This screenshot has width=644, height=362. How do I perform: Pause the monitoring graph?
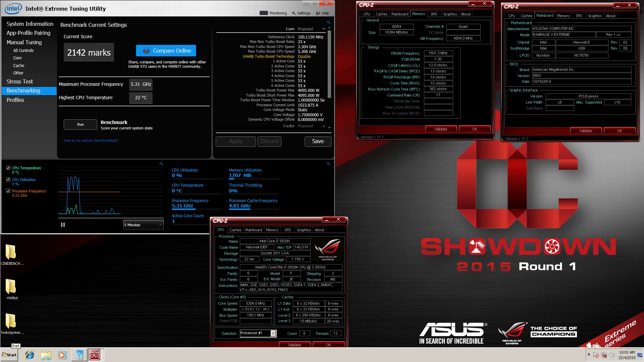point(63,225)
